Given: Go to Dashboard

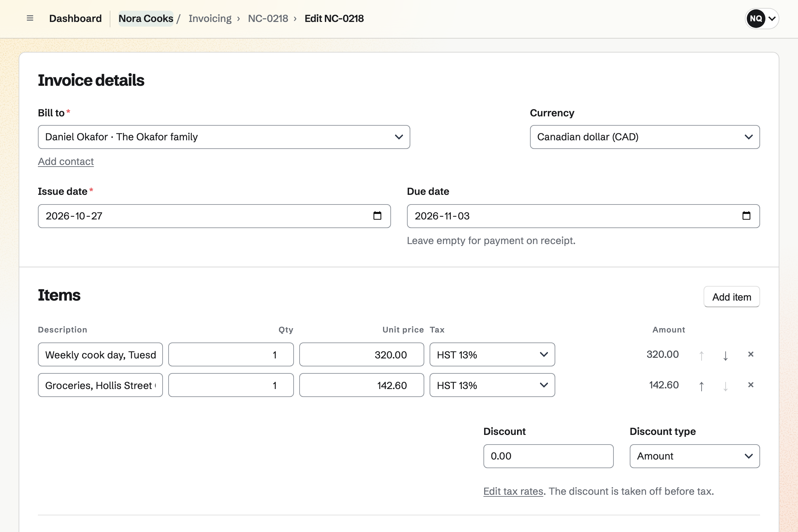Looking at the screenshot, I should point(75,18).
